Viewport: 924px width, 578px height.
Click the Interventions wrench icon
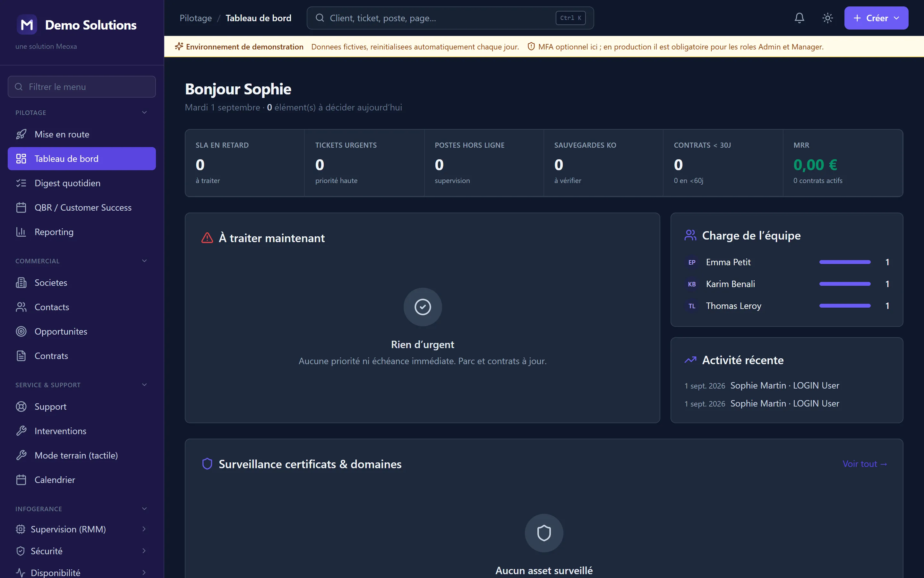[21, 431]
